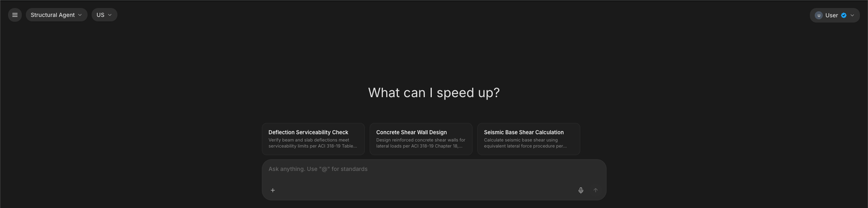Click the blue verified badge icon
The width and height of the screenshot is (868, 208).
point(844,15)
